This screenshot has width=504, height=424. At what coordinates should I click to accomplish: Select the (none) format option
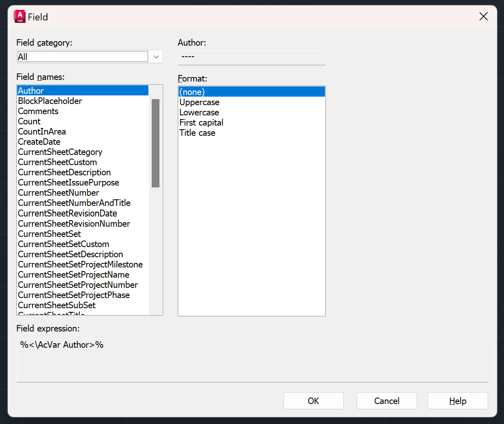pos(192,92)
